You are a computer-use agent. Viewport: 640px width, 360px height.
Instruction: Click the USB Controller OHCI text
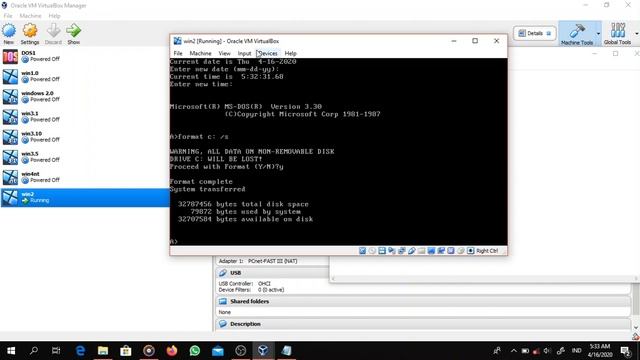click(244, 283)
